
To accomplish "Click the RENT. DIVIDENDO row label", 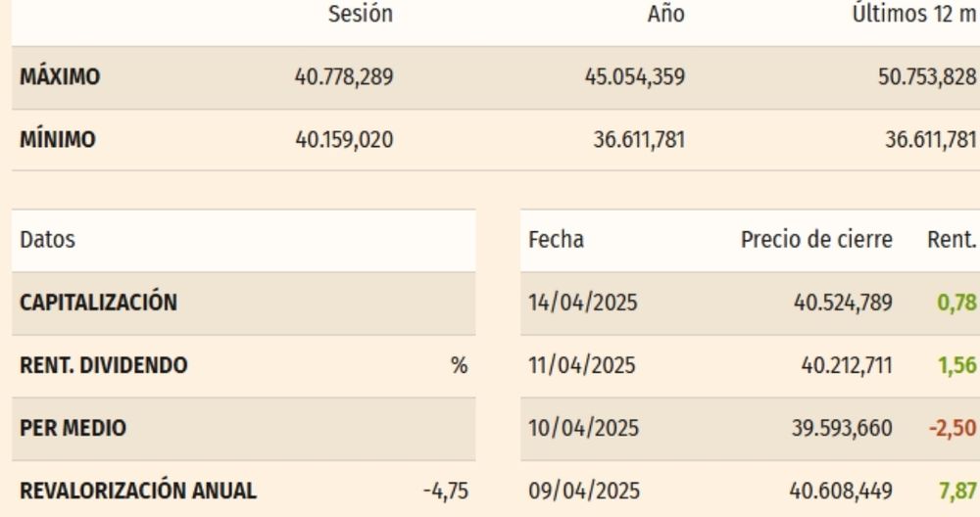I will coord(104,365).
